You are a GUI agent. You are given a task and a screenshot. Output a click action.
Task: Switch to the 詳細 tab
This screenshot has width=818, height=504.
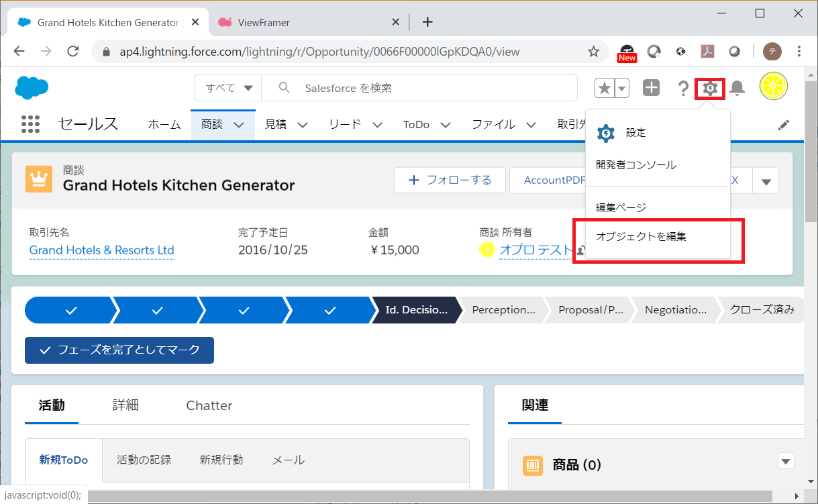tap(125, 405)
